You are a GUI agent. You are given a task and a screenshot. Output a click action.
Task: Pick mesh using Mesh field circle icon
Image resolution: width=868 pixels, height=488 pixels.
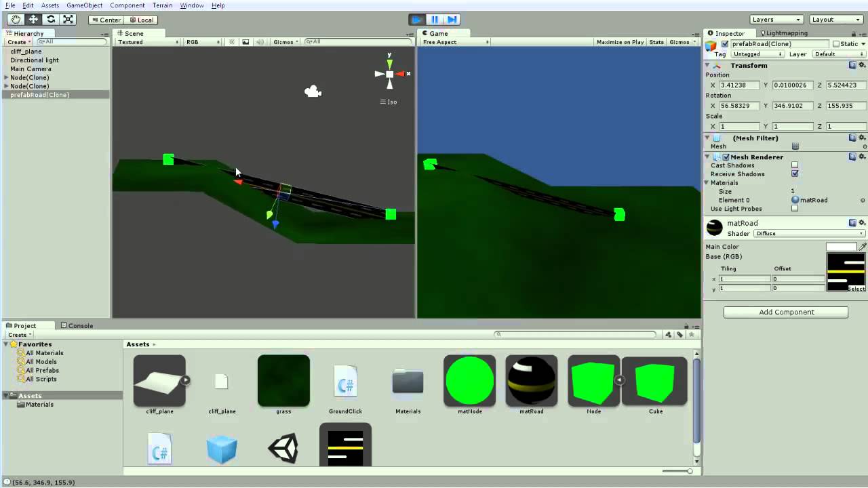point(864,146)
